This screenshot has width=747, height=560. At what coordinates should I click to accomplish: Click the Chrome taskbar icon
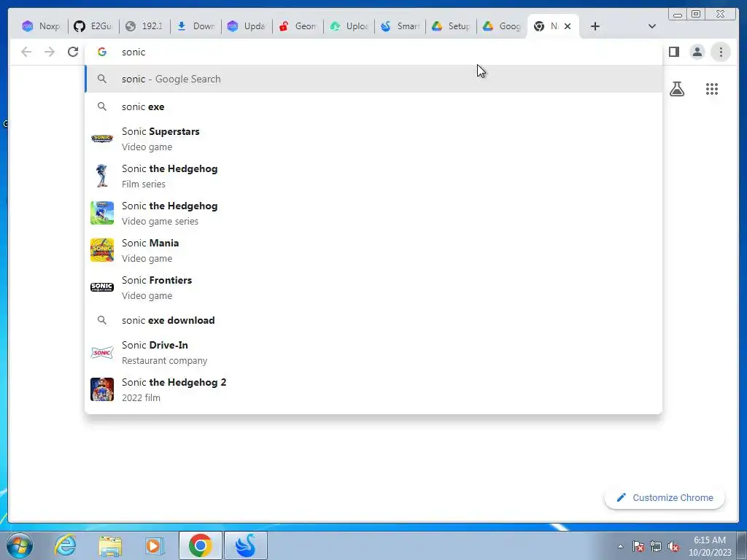[201, 545]
